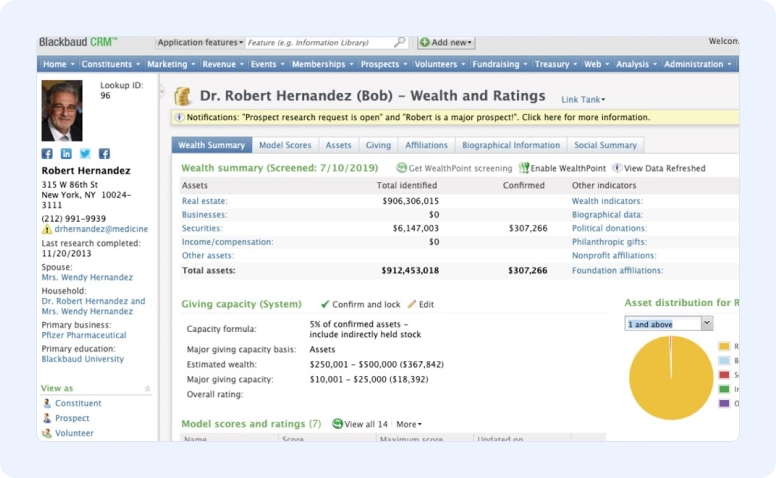This screenshot has width=776, height=478.
Task: Click the Prospect person icon
Action: click(x=47, y=418)
